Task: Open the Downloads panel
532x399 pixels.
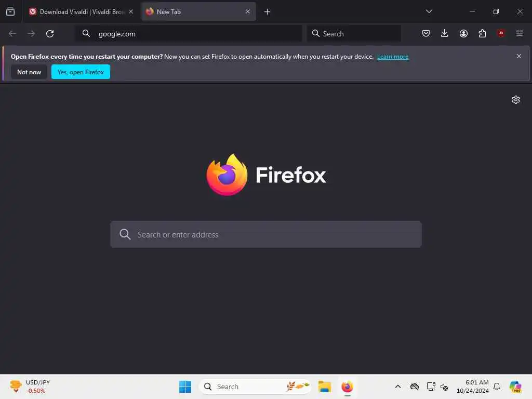Action: pos(445,33)
